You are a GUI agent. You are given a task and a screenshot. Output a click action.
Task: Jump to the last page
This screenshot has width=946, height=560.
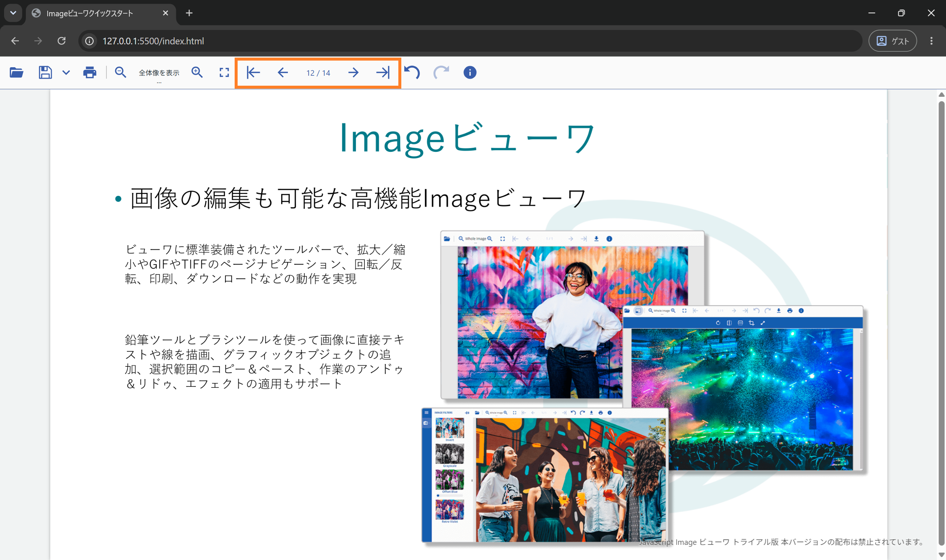[383, 72]
